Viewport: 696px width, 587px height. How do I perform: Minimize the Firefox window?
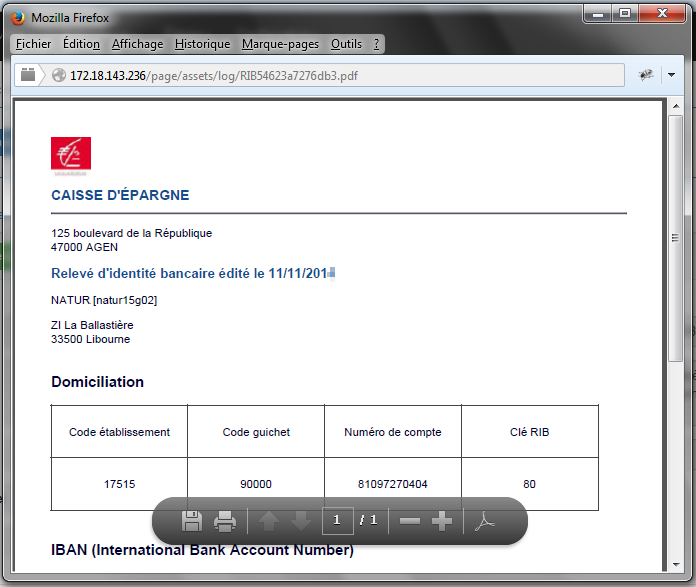598,14
